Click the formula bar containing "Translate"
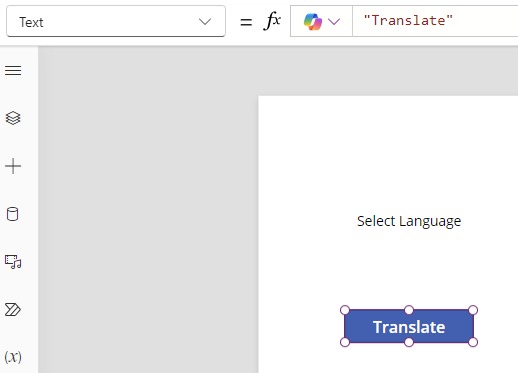This screenshot has width=518, height=373. pos(435,21)
